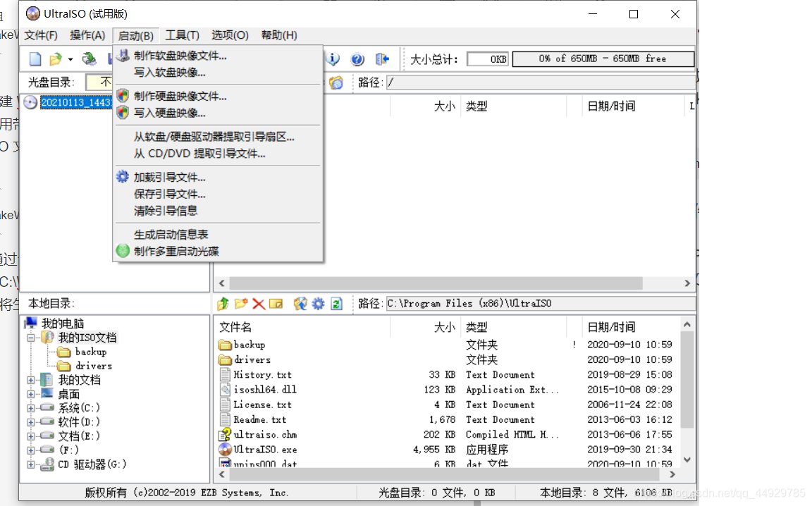Click the shield icon beside 制作硬盘映像文件
The image size is (812, 506).
pos(123,96)
